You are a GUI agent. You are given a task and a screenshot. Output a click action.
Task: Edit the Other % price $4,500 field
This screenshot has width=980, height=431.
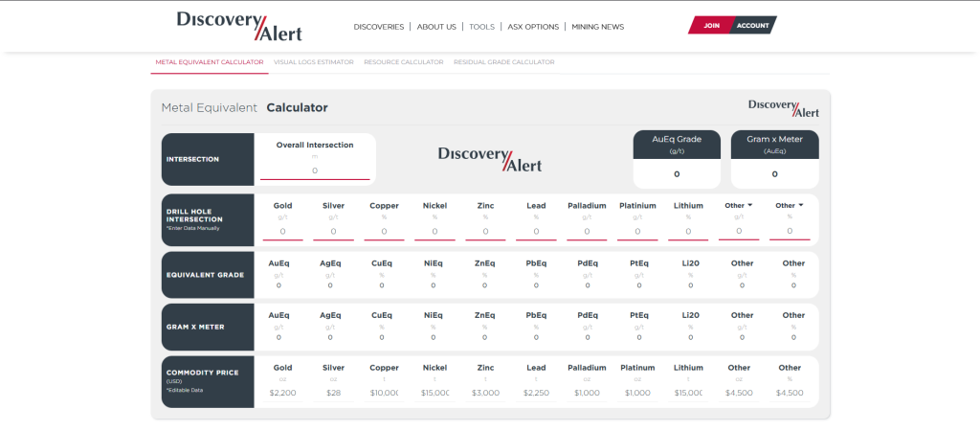pyautogui.click(x=790, y=394)
